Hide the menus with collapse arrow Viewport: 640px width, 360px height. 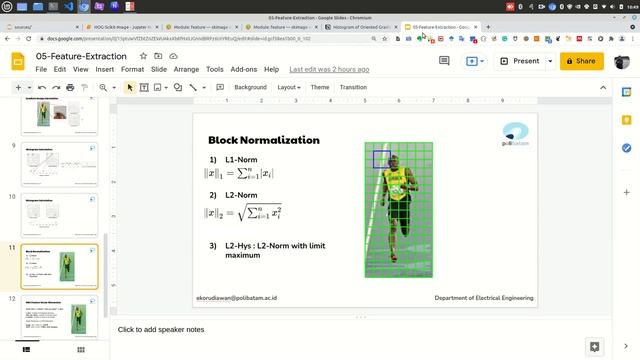pos(603,87)
